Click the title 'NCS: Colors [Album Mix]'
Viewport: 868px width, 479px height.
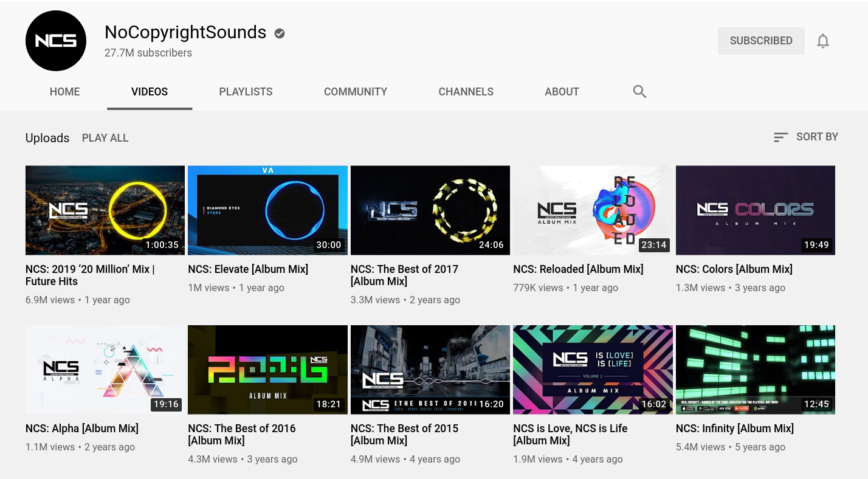[x=734, y=269]
